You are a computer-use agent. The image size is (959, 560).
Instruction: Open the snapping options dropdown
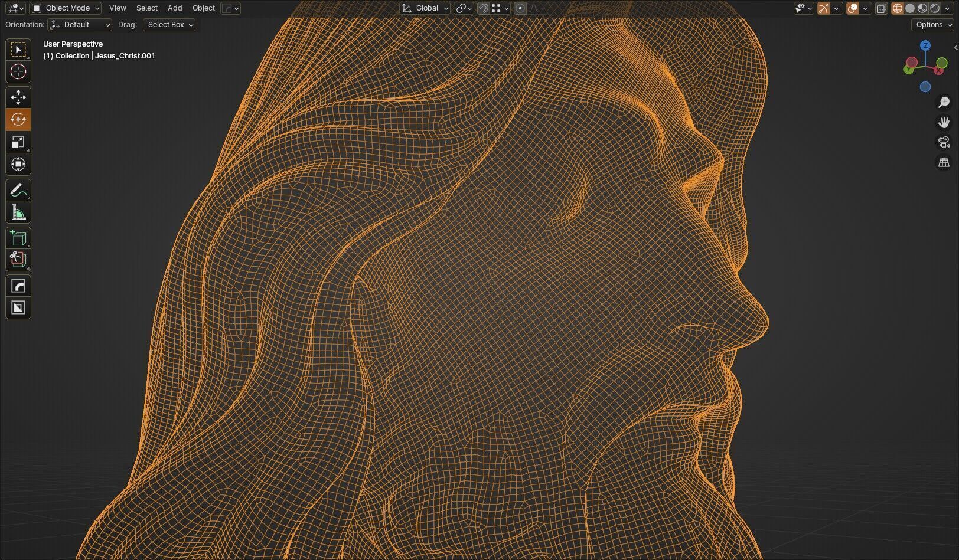coord(500,8)
